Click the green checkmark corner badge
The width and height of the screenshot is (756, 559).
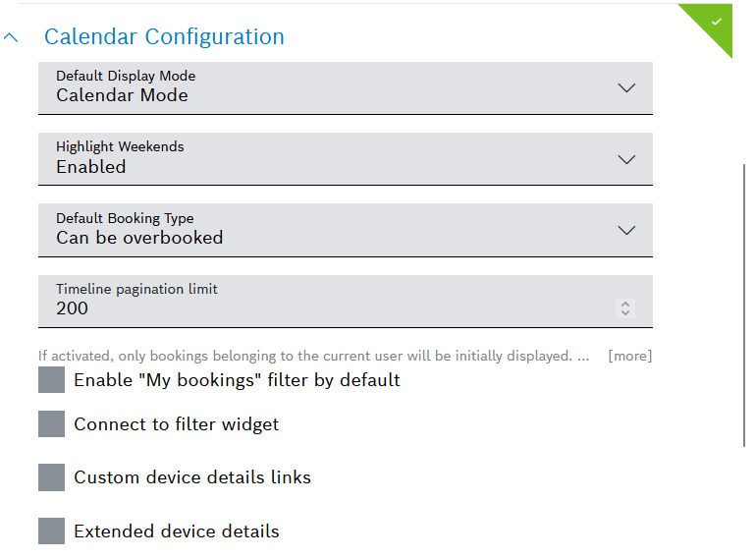(x=716, y=21)
